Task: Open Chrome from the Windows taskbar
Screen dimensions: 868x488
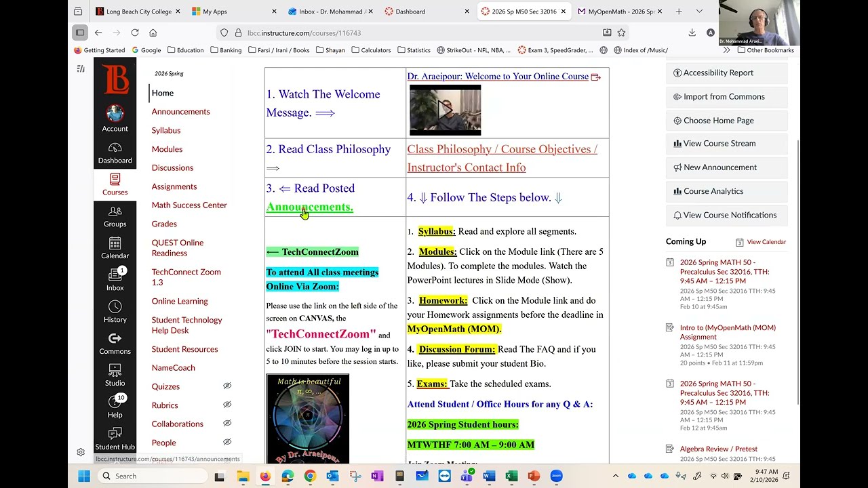Action: (x=310, y=476)
